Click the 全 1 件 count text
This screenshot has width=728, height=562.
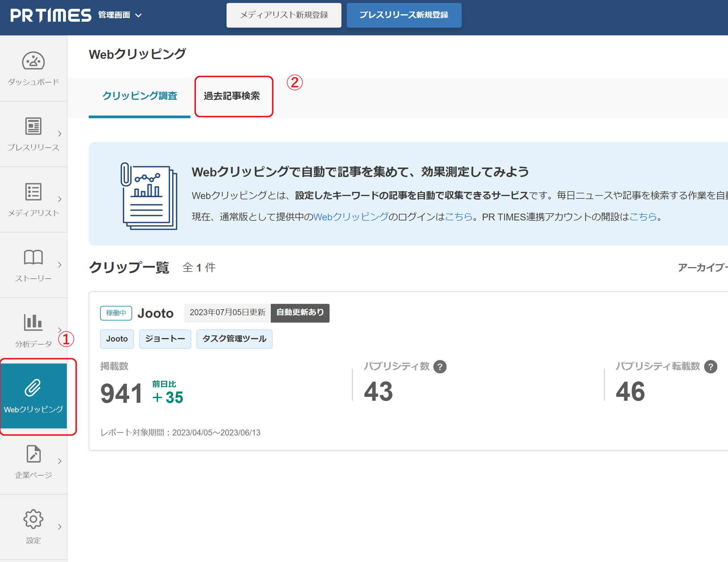[199, 268]
